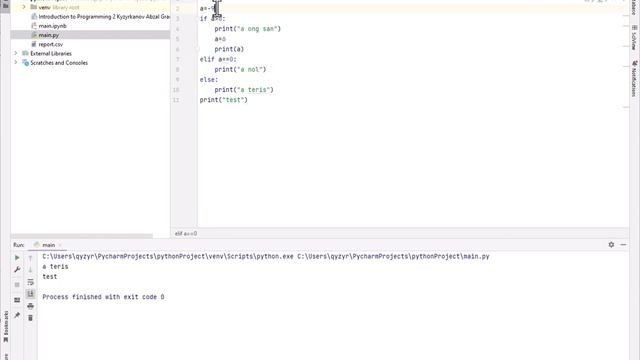Click the 'Run:' panel label
This screenshot has width=640, height=360.
[18, 245]
